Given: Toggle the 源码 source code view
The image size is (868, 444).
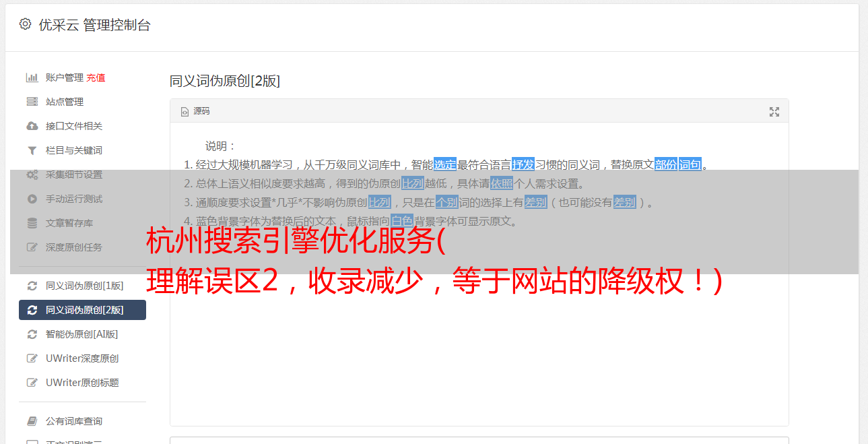Looking at the screenshot, I should [195, 111].
